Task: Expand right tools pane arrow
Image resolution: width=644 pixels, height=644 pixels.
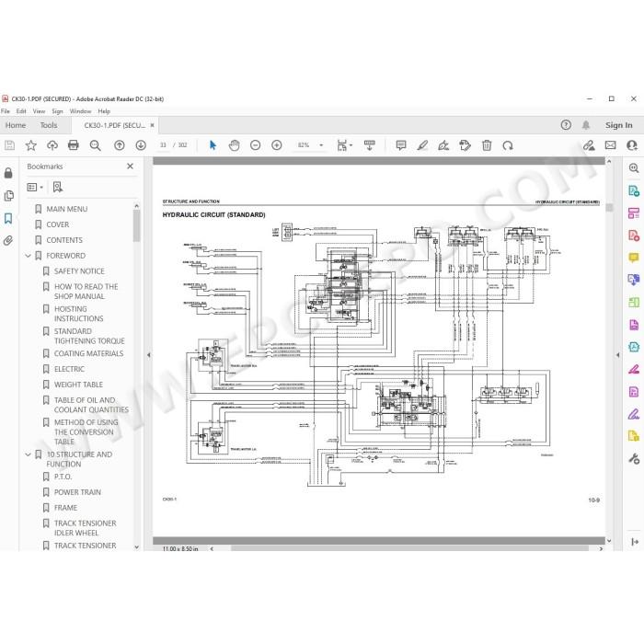Action: pos(617,355)
